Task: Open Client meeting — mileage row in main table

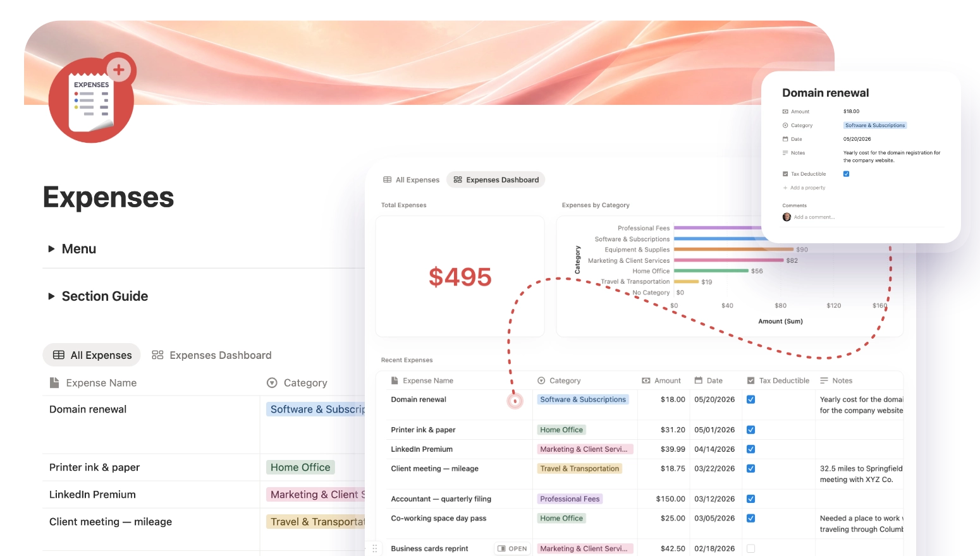Action: (x=111, y=522)
